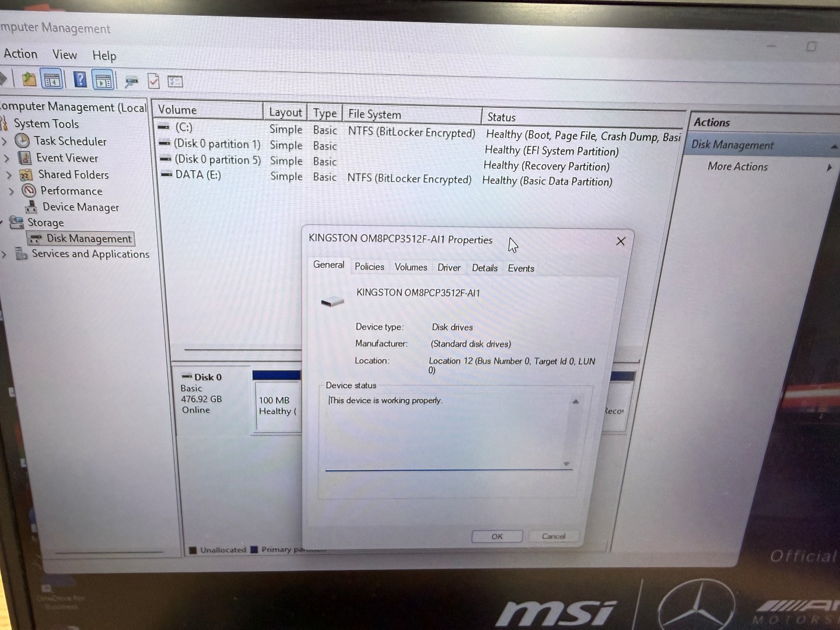Click OK in the Properties dialog
The height and width of the screenshot is (630, 840).
coord(497,536)
